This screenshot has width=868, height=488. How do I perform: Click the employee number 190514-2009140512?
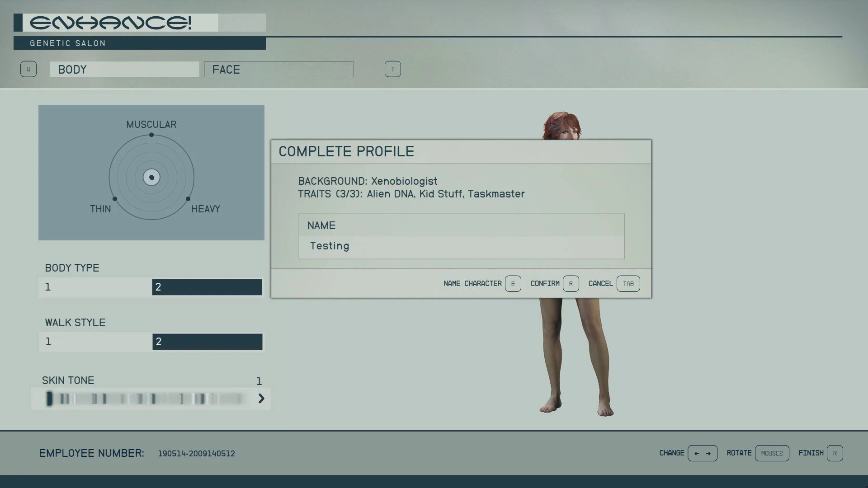[196, 454]
